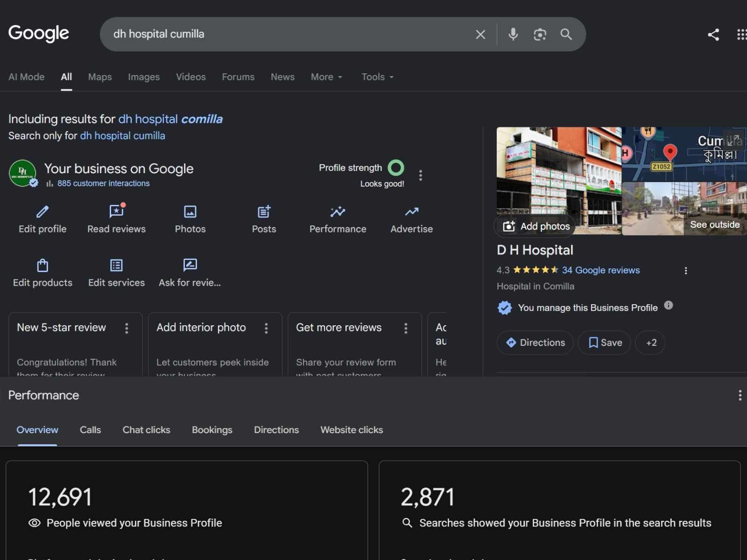
Task: Open Ask for reviews icon
Action: [x=190, y=265]
